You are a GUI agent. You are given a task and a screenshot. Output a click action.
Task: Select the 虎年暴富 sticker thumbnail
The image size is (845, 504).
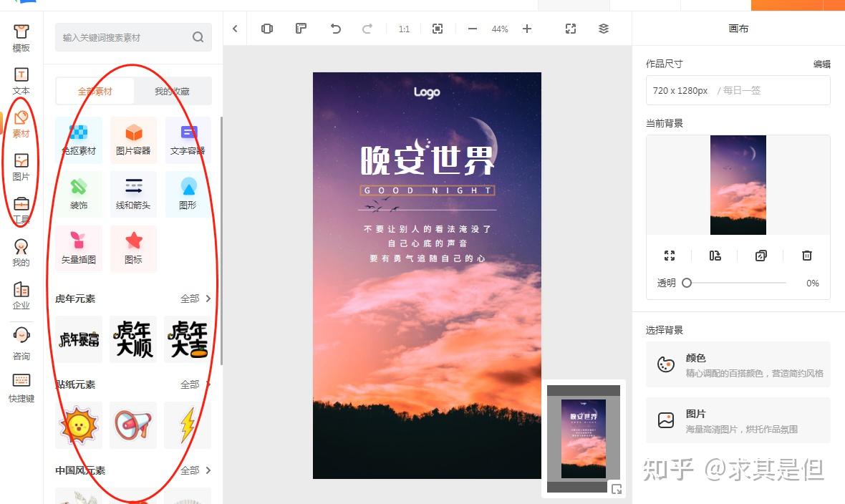tap(79, 339)
